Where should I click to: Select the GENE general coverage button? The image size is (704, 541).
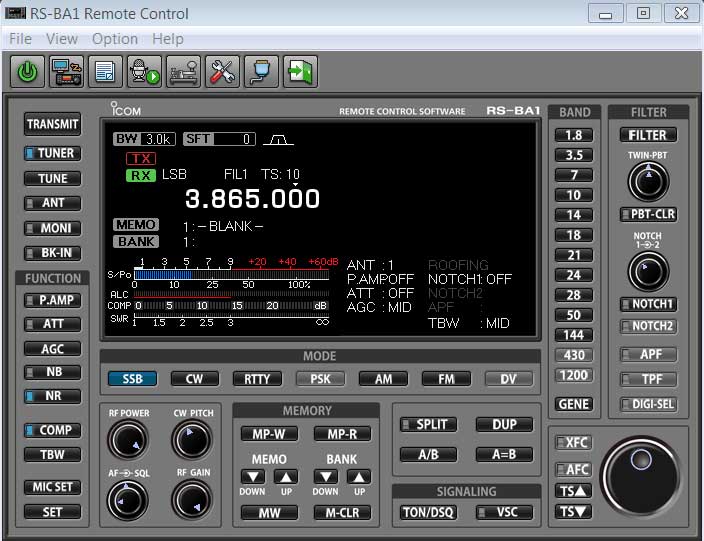(x=573, y=404)
